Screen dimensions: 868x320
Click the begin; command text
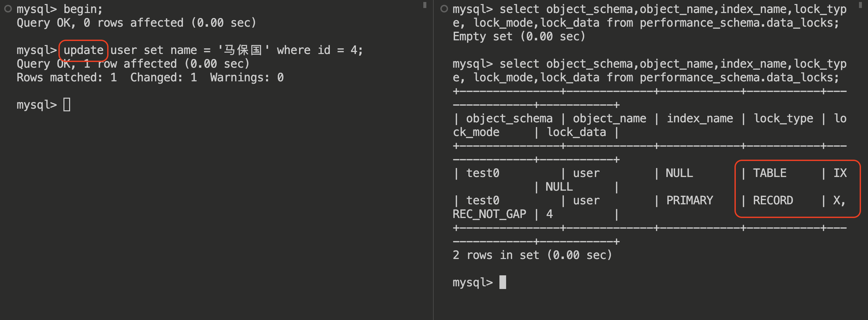pyautogui.click(x=83, y=9)
